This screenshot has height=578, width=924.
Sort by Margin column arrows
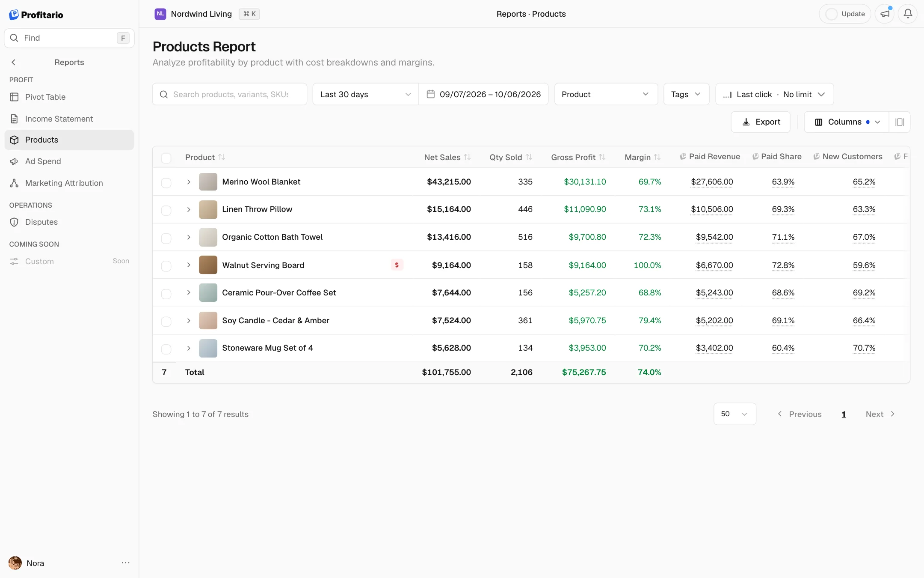(657, 157)
